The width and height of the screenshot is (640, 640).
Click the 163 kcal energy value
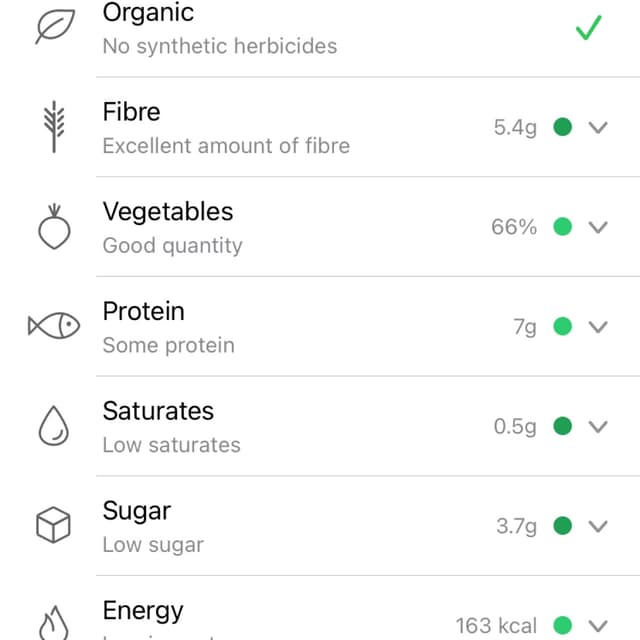(496, 626)
